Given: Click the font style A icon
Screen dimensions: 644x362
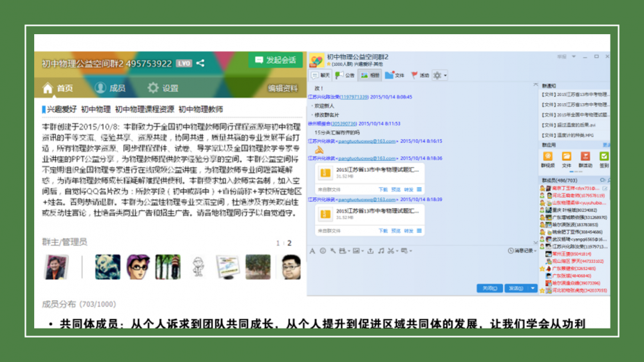Looking at the screenshot, I should [x=313, y=251].
